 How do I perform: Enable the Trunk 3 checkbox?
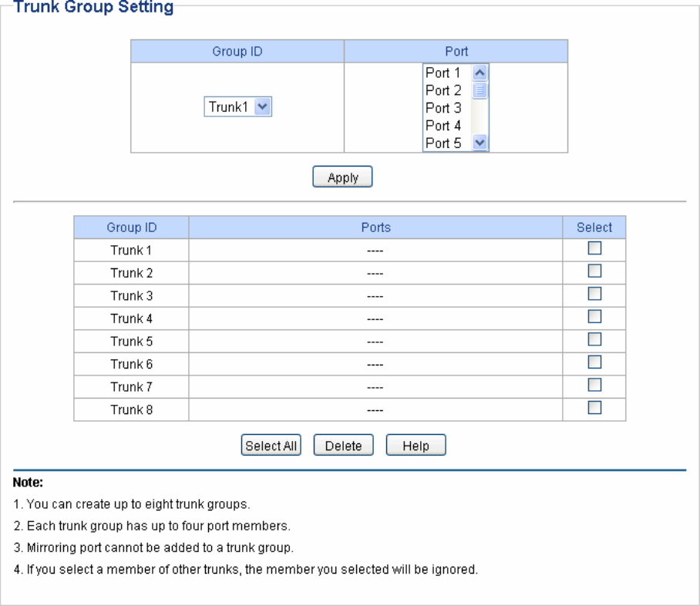pos(594,294)
